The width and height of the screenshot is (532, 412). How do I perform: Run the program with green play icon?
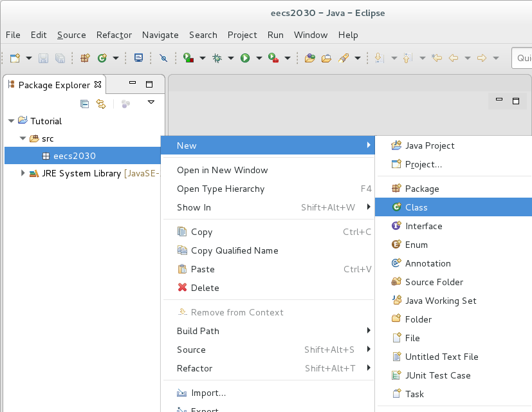click(245, 58)
